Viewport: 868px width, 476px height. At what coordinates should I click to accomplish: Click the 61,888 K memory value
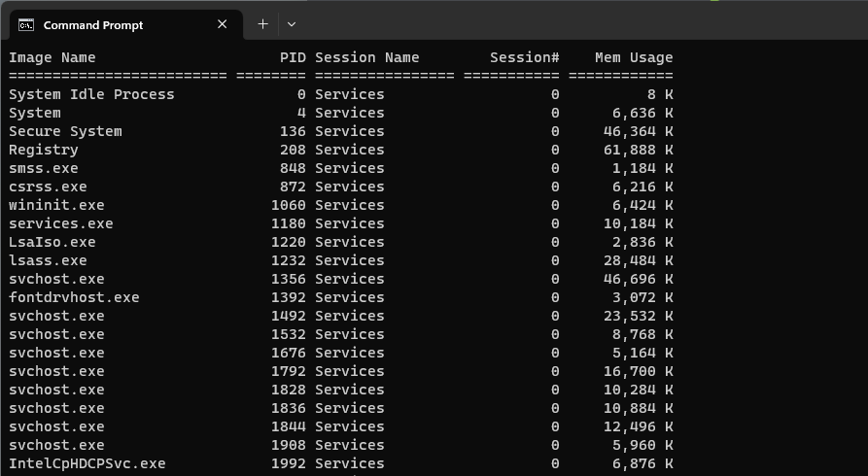click(638, 150)
